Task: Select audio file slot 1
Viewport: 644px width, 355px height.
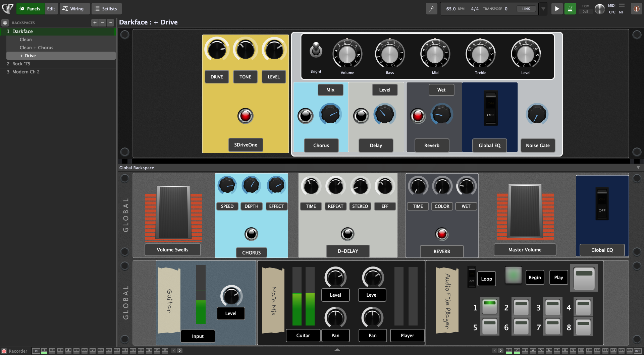Action: (x=490, y=307)
